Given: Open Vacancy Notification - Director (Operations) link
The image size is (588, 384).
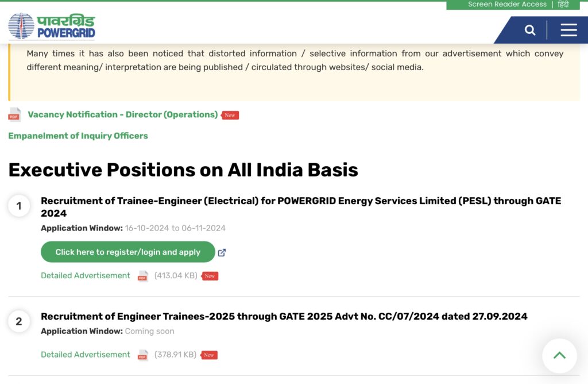Looking at the screenshot, I should pos(123,114).
